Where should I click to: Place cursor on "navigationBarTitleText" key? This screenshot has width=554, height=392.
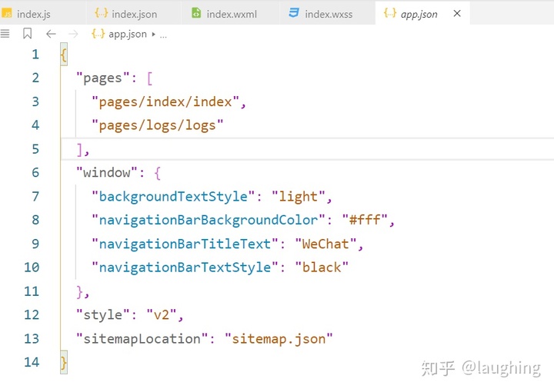(185, 244)
